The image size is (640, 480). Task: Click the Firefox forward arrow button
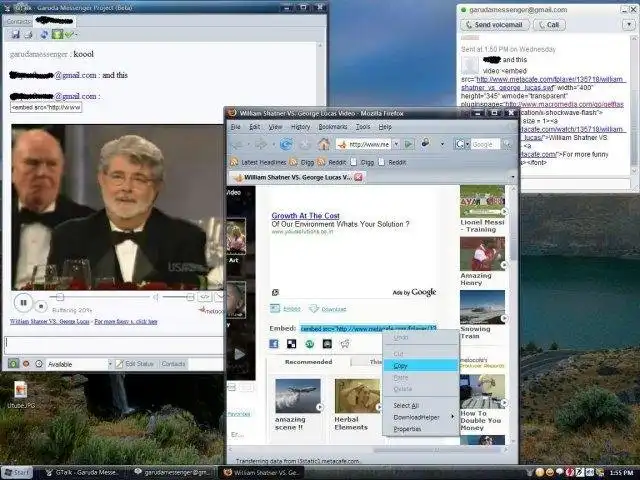(x=260, y=144)
